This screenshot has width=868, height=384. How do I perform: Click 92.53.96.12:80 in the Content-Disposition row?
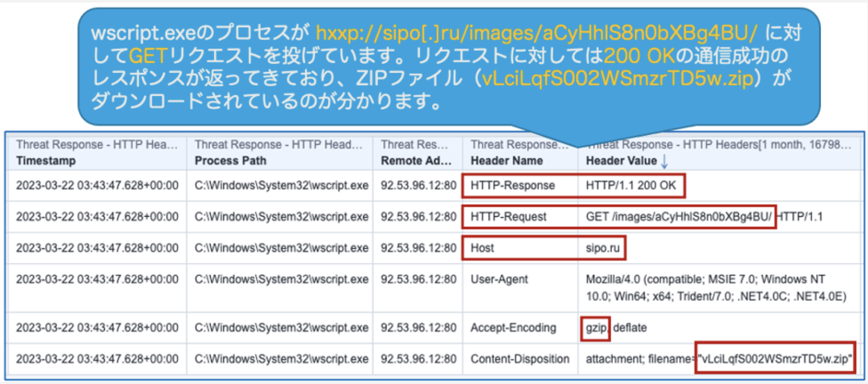418,359
